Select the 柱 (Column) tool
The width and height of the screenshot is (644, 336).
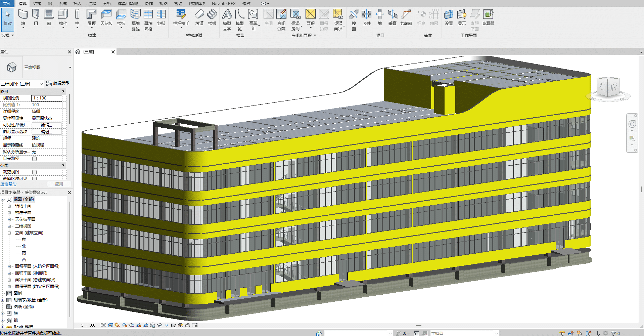[x=77, y=17]
